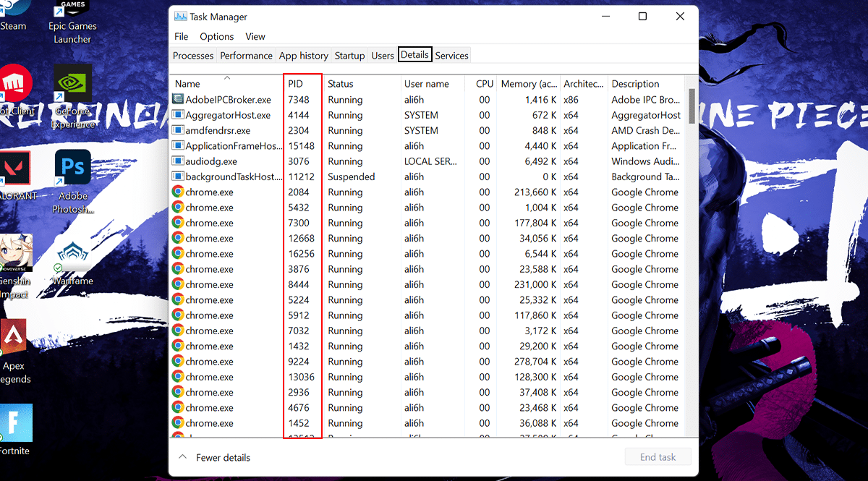Screen dimensions: 868x481
Task: Open the Options menu
Action: (217, 37)
